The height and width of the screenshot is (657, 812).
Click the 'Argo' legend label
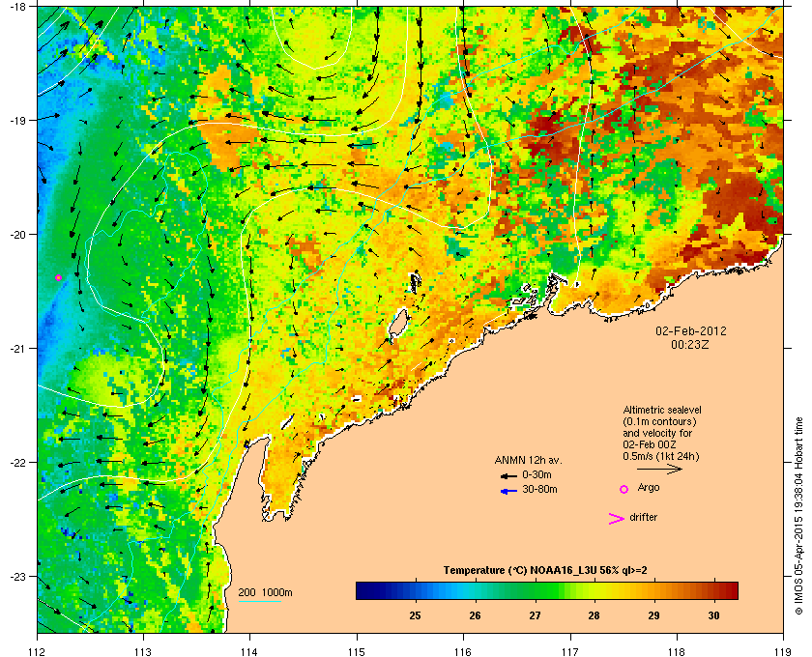pyautogui.click(x=649, y=488)
